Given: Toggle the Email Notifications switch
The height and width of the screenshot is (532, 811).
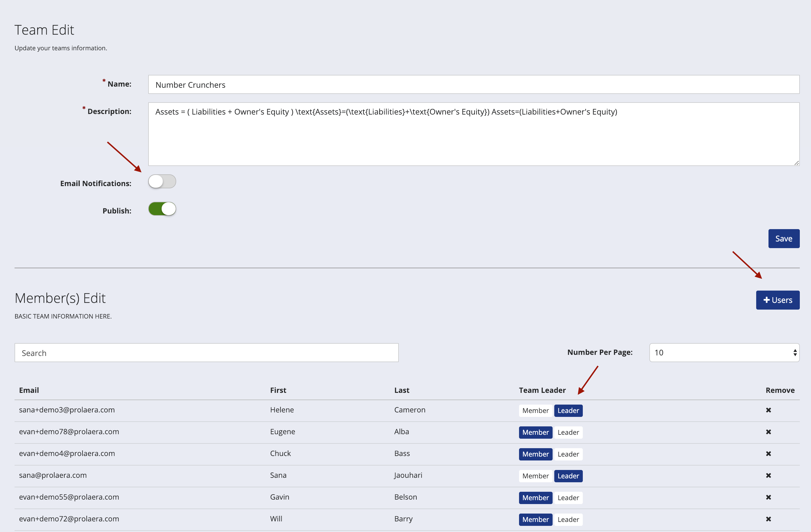Looking at the screenshot, I should click(x=162, y=181).
